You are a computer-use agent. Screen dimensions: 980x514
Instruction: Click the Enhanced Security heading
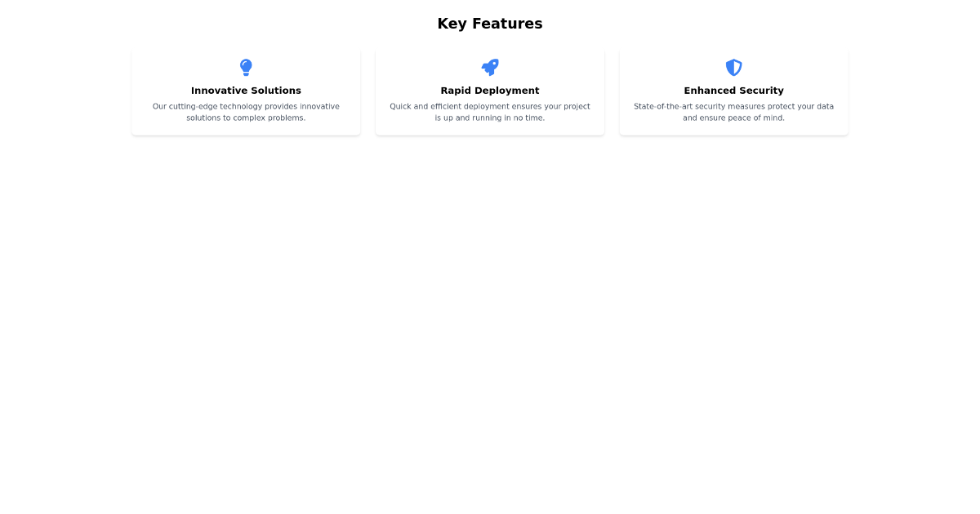(x=733, y=91)
